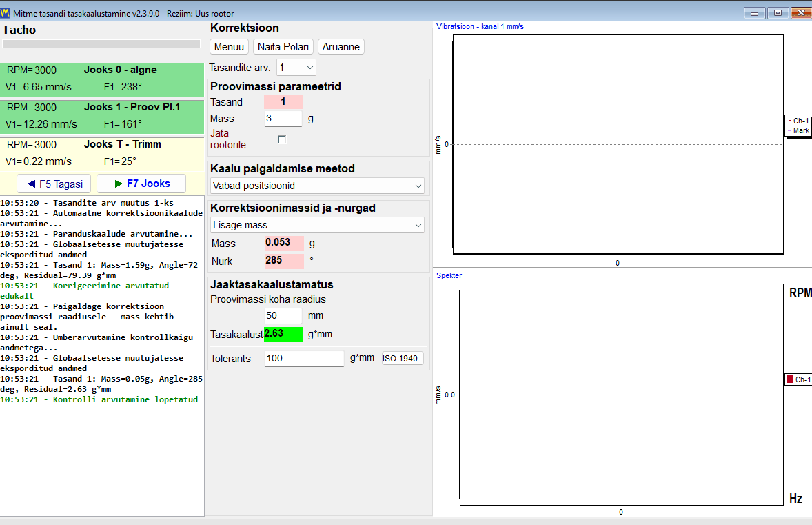Click the Korrigeerimine arvutatud edukalt log line
The height and width of the screenshot is (525, 812).
click(x=84, y=290)
